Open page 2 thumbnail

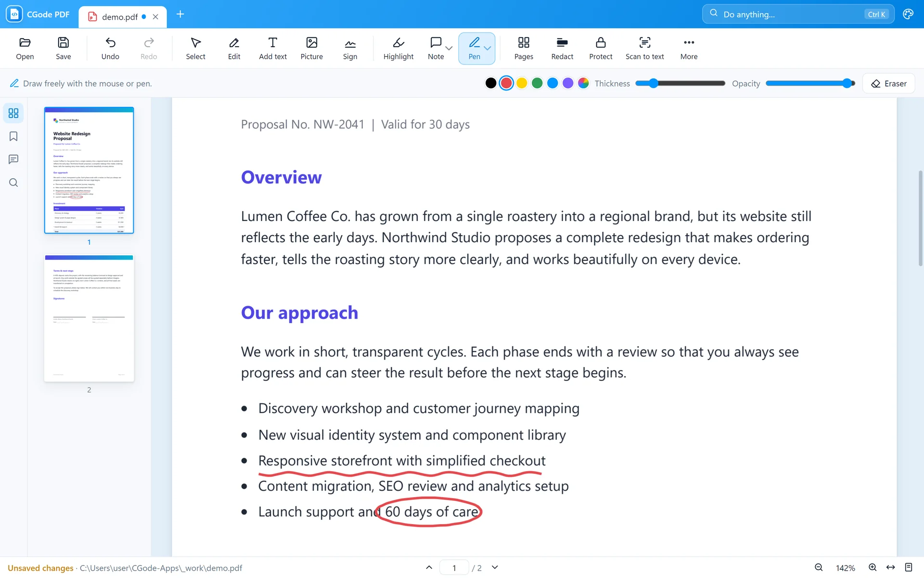[89, 318]
